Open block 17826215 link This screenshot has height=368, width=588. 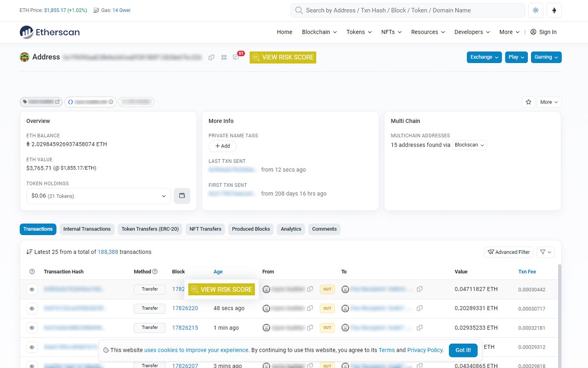pyautogui.click(x=185, y=328)
